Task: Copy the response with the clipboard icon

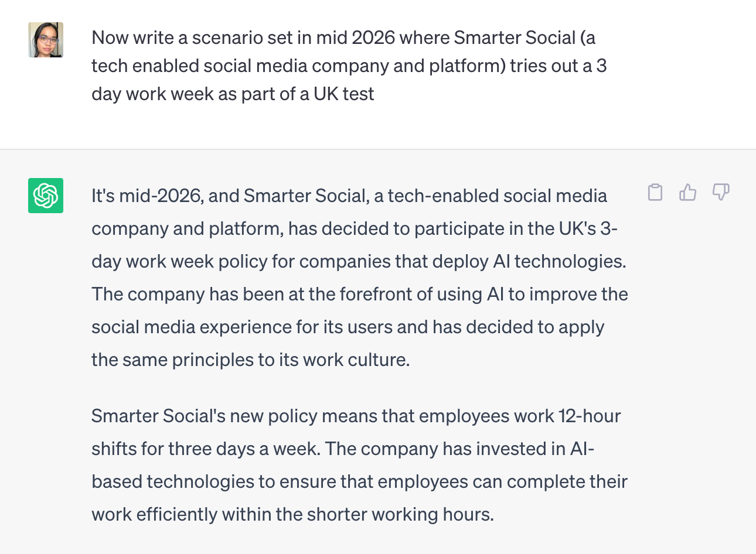Action: point(655,192)
